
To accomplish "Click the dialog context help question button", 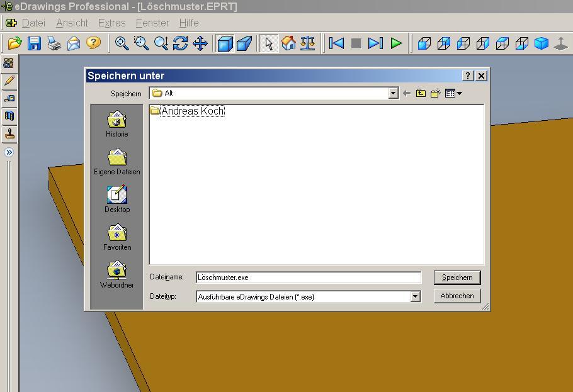I will pyautogui.click(x=468, y=76).
